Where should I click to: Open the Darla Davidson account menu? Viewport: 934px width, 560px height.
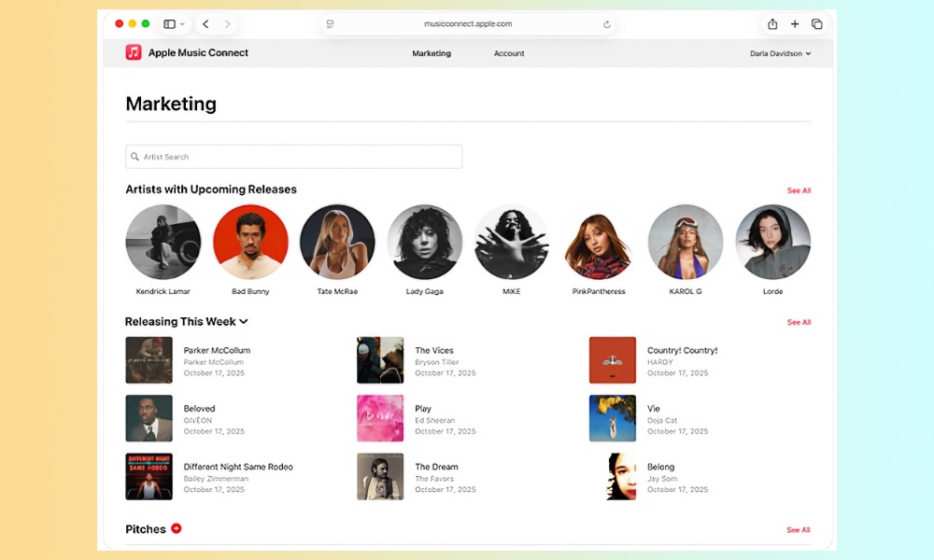[782, 54]
